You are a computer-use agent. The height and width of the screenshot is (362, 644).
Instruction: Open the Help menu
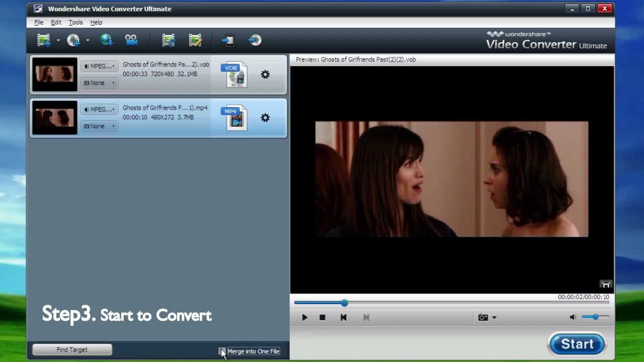tap(96, 22)
